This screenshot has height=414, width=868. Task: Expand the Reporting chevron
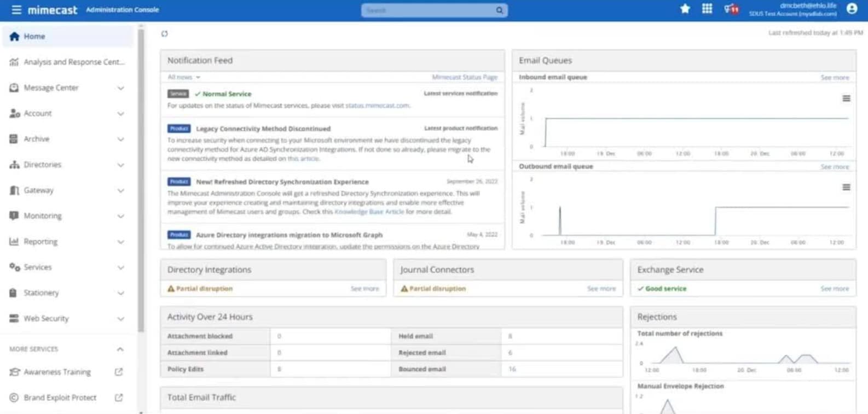120,242
